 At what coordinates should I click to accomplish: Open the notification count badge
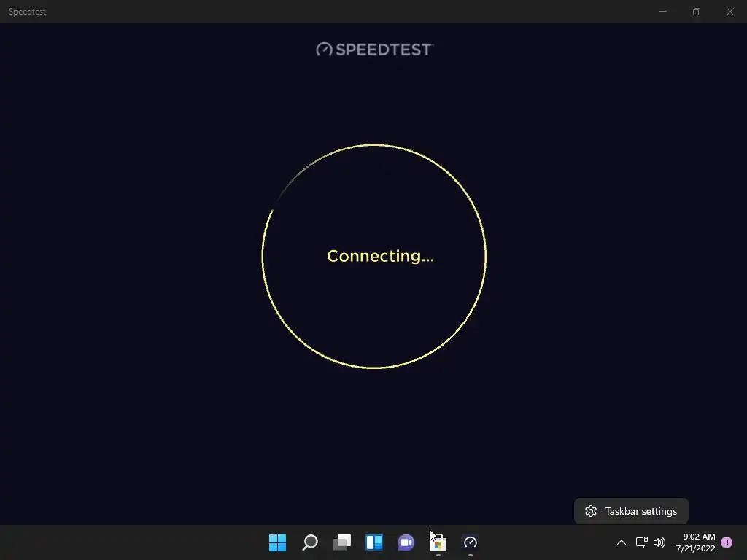(727, 542)
